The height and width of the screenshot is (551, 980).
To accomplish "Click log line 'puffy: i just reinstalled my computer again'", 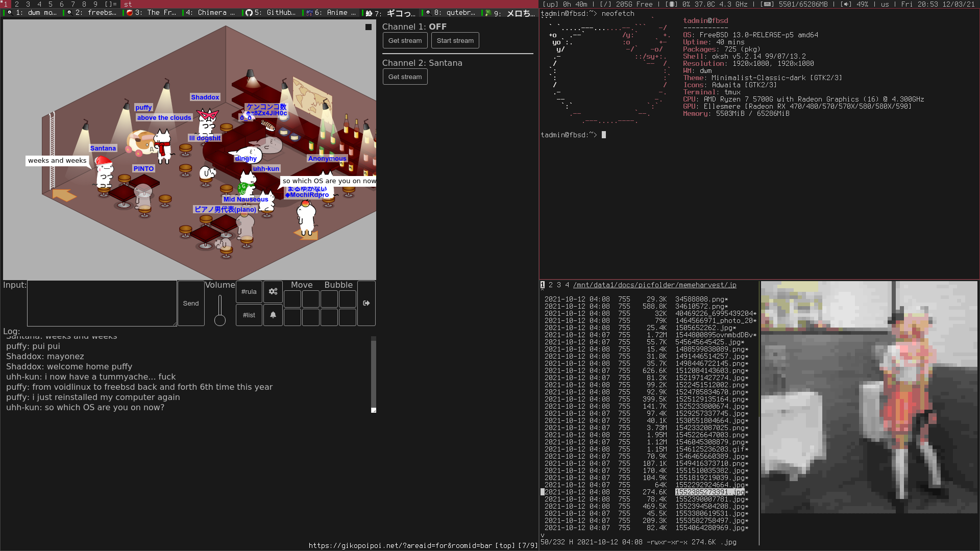I will pyautogui.click(x=93, y=397).
